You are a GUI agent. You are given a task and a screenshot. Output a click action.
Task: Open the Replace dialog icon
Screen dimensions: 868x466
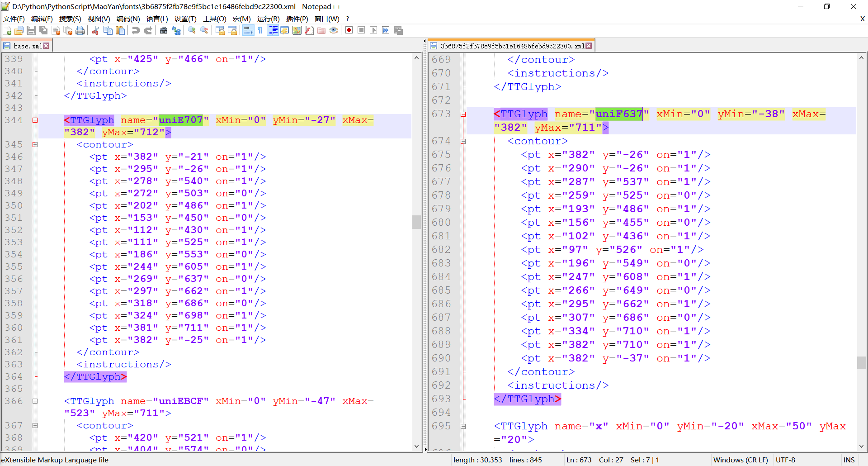tap(176, 31)
